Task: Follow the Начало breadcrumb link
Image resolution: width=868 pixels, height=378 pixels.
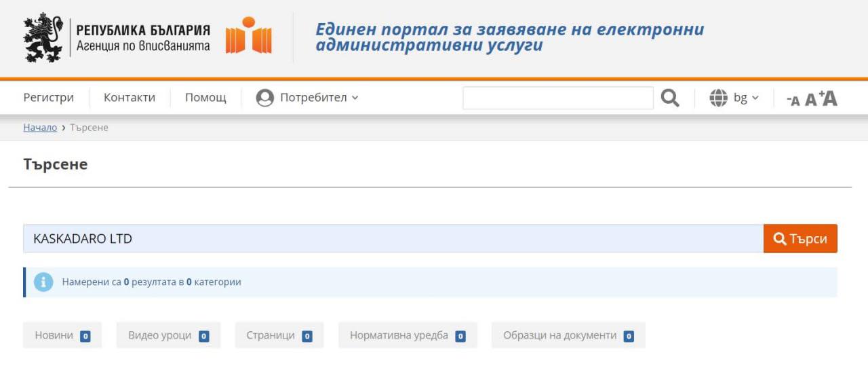Action: tap(40, 128)
